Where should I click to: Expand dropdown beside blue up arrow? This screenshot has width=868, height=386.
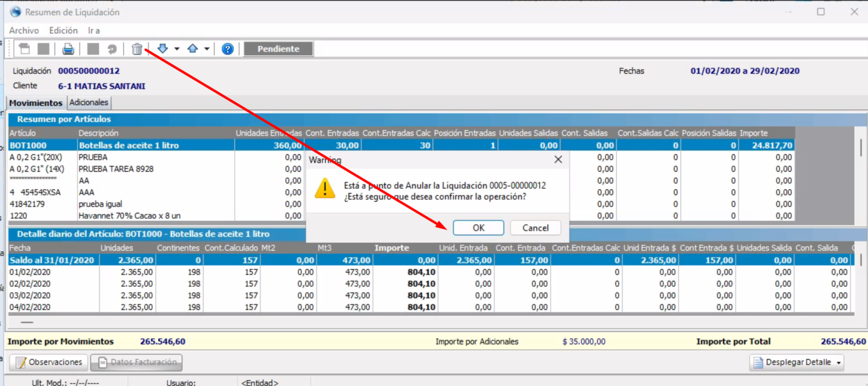(207, 49)
